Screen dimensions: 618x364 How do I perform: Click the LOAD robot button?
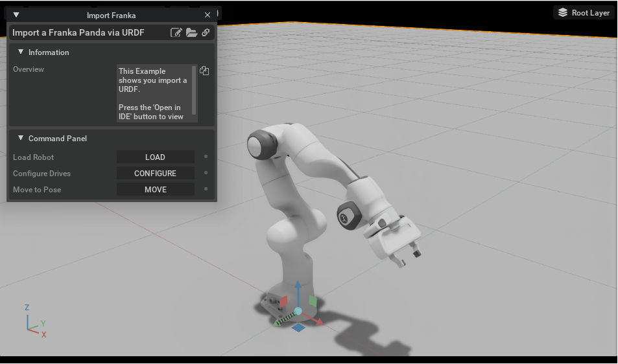(155, 157)
